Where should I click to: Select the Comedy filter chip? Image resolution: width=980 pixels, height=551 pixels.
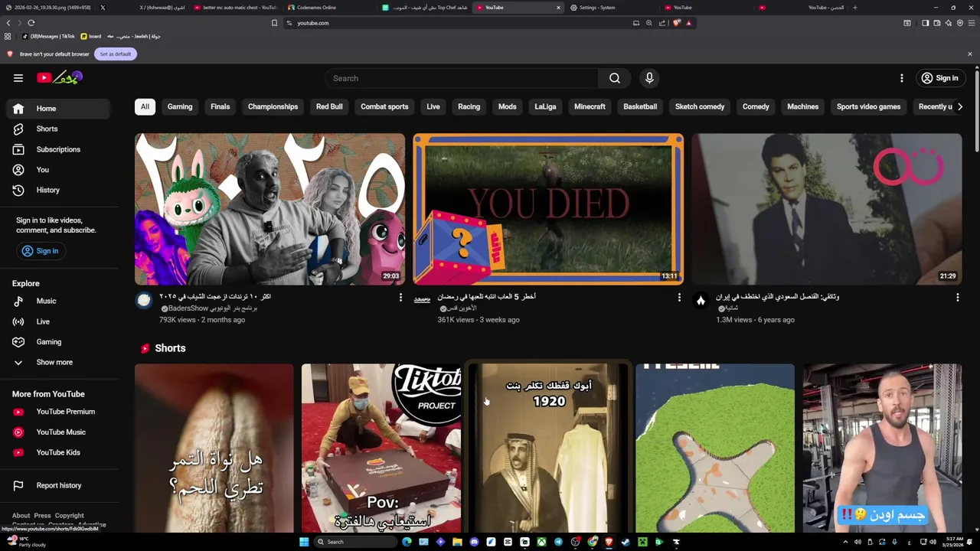[756, 106]
